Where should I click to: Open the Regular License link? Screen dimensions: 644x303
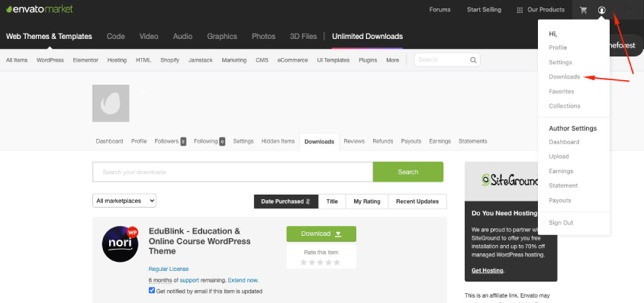click(x=169, y=269)
